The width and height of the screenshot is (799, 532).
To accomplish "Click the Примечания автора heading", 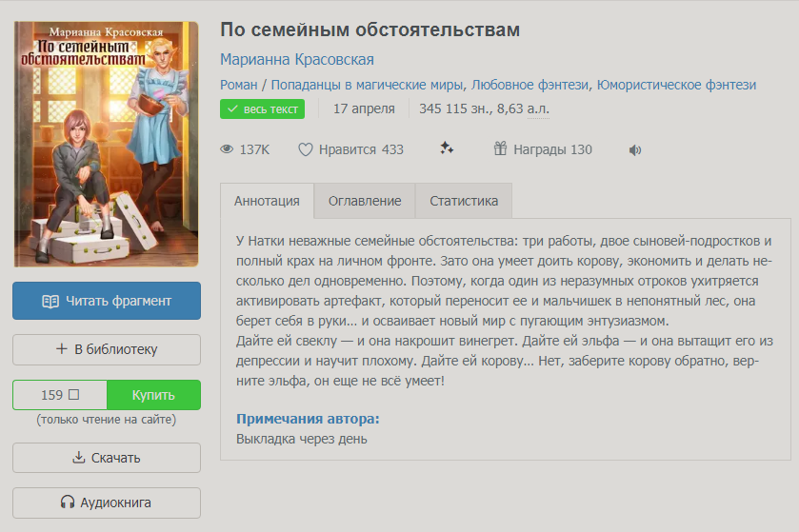I will [308, 419].
